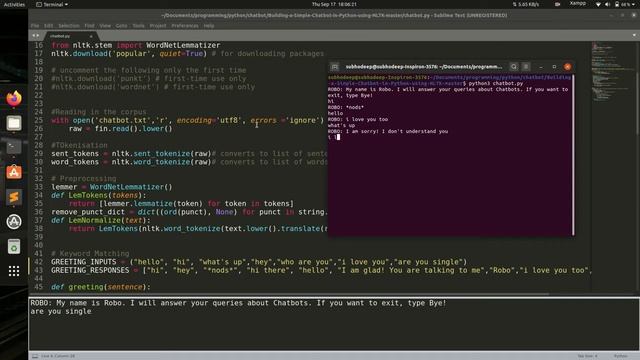Click GREETING_INPUTS on line 42

pyautogui.click(x=84, y=262)
